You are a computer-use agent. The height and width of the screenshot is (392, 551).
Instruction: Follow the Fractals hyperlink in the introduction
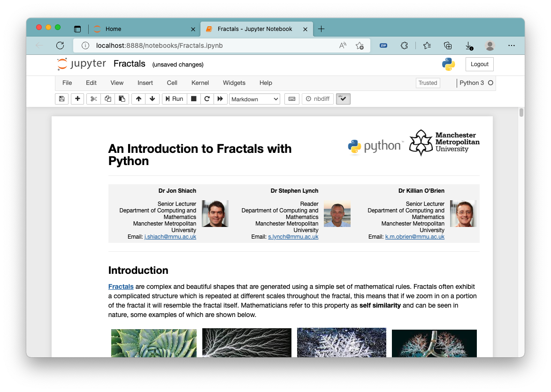pyautogui.click(x=121, y=286)
